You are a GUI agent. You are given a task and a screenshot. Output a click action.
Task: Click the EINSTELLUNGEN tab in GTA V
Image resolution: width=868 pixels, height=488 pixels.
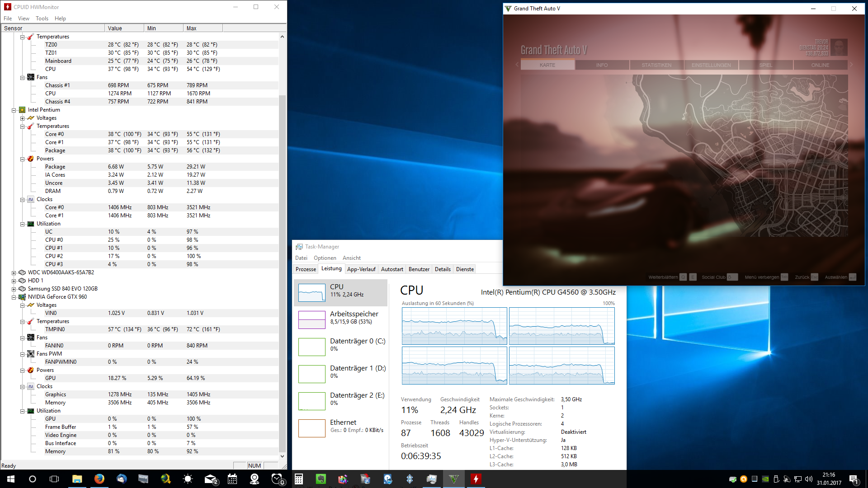click(711, 65)
